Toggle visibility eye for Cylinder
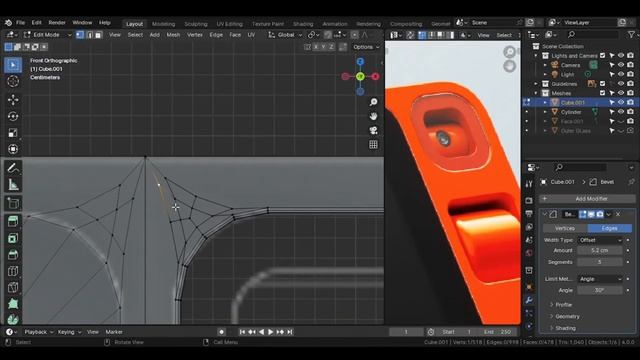Viewport: 640px width, 360px height. coord(621,112)
